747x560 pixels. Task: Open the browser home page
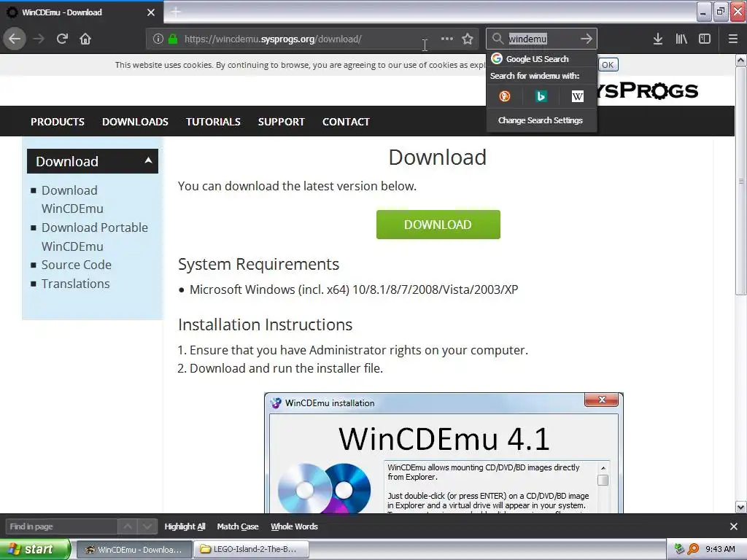(85, 39)
